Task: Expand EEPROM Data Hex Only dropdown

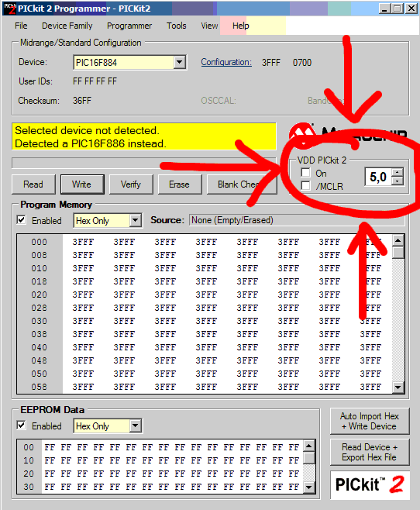Action: [136, 426]
